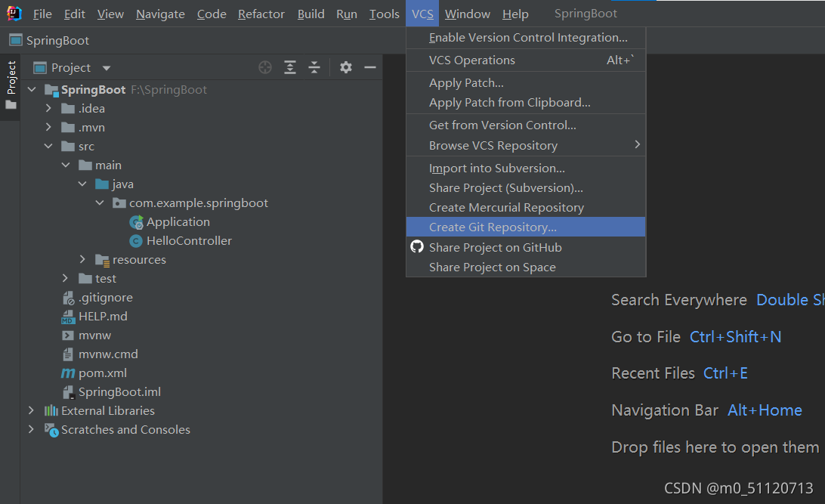
Task: Click the mvnw.cmd file icon
Action: pyautogui.click(x=68, y=354)
